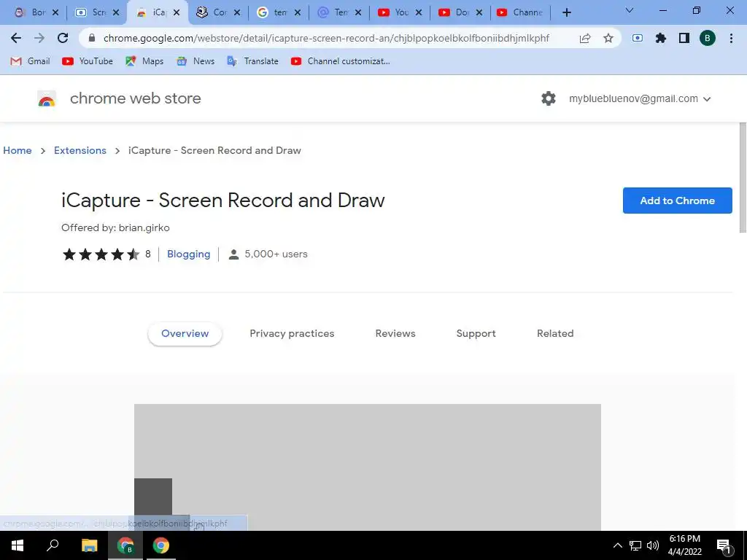The height and width of the screenshot is (560, 747).
Task: Click the Add to Chrome button
Action: coord(677,201)
